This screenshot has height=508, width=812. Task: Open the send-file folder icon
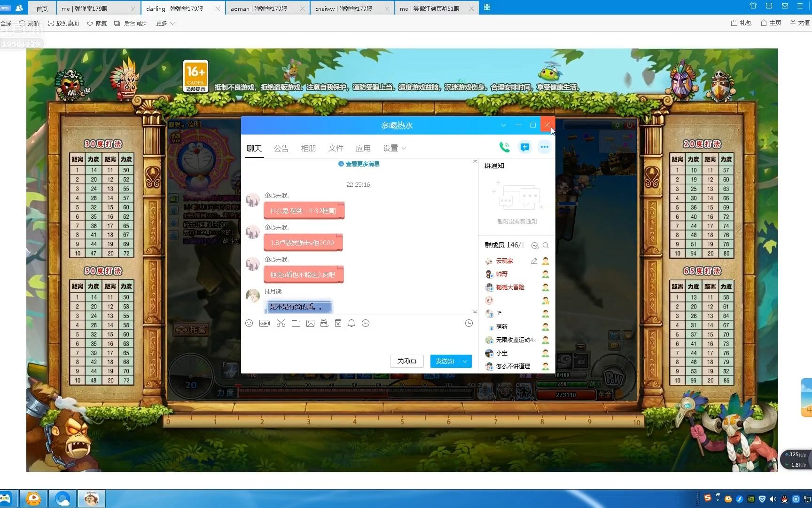296,323
